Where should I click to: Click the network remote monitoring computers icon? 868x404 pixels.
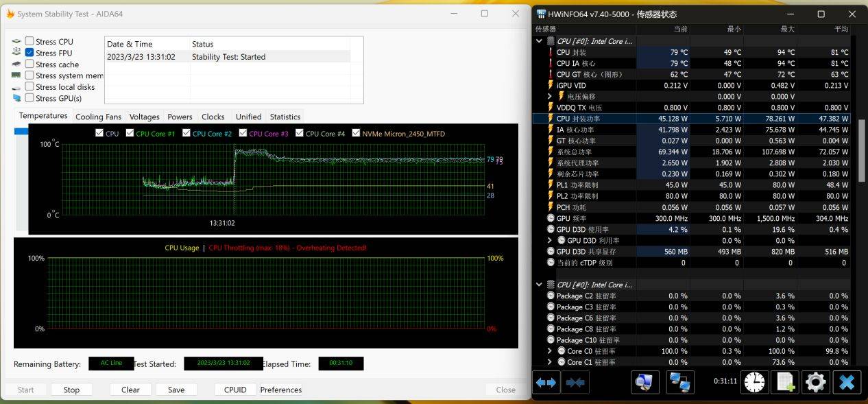679,382
